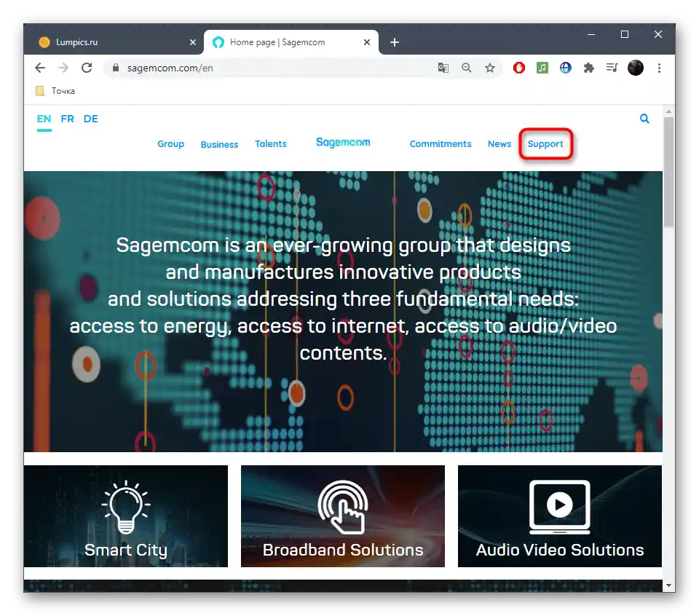Reload the Sagemcom page
Viewport: 699px width, 616px height.
point(87,68)
